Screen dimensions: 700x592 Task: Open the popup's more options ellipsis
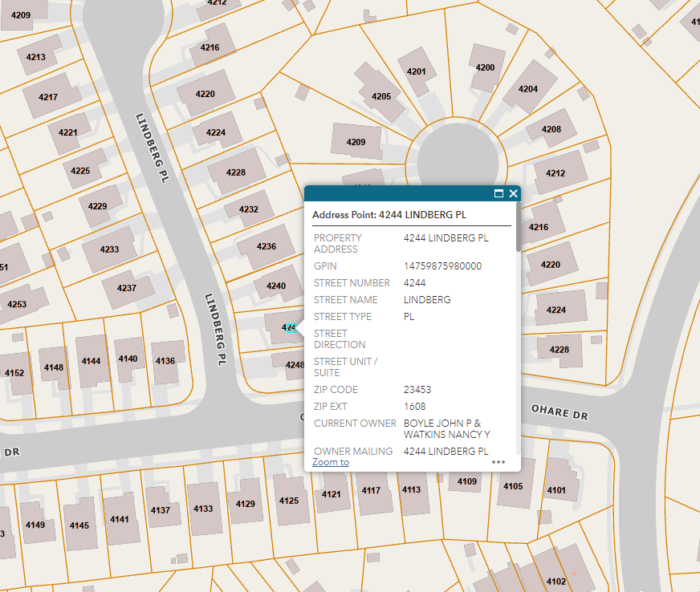[x=499, y=462]
